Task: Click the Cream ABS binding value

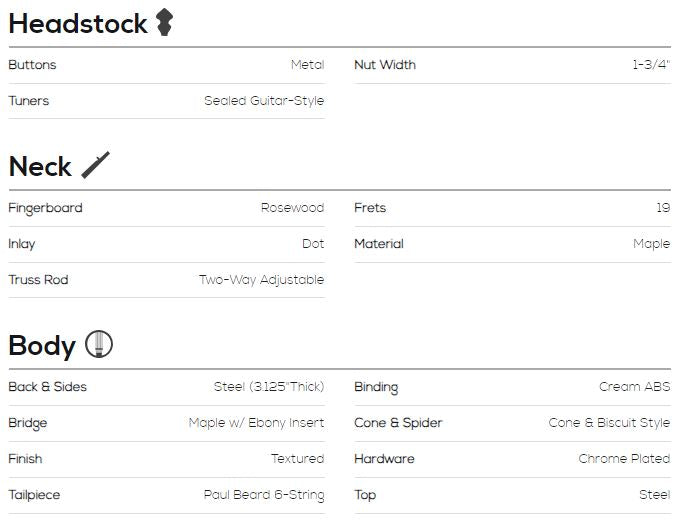Action: pos(635,387)
